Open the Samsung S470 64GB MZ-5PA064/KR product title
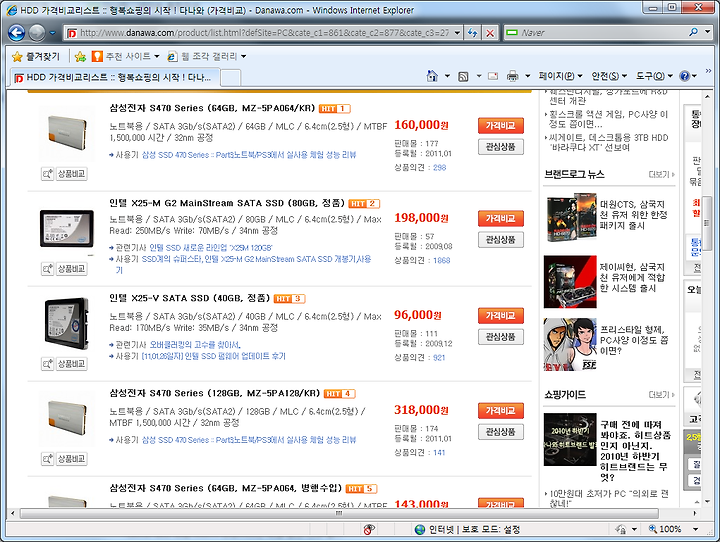720x542 pixels. 212,108
